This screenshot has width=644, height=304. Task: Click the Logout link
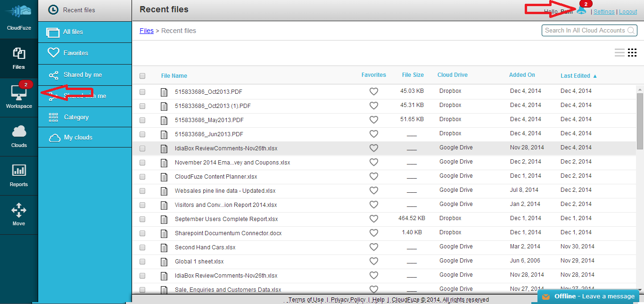pyautogui.click(x=628, y=12)
